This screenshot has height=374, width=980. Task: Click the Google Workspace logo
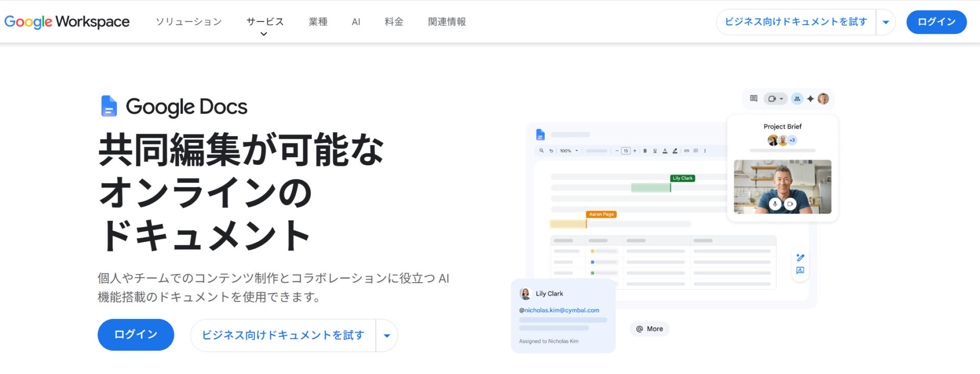[67, 21]
